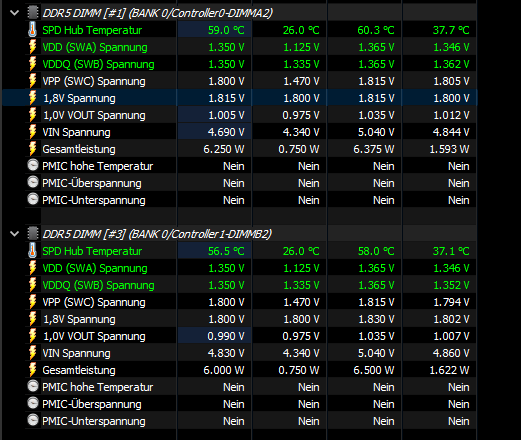Click thermometer icon of DIMM #3 SPD Hub Temperatur
Image resolution: width=521 pixels, height=440 pixels.
[x=33, y=251]
